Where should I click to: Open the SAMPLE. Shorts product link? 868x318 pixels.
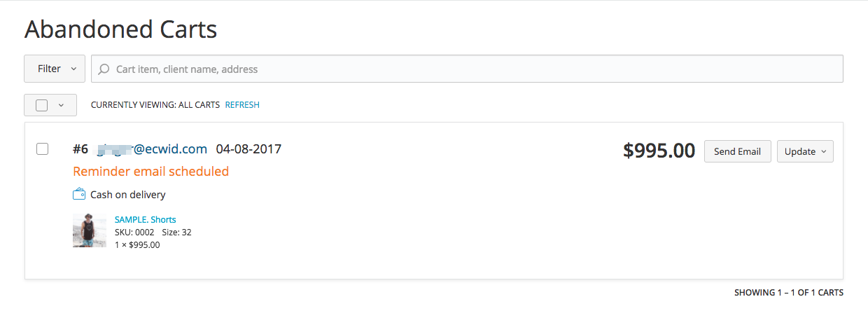coord(146,219)
